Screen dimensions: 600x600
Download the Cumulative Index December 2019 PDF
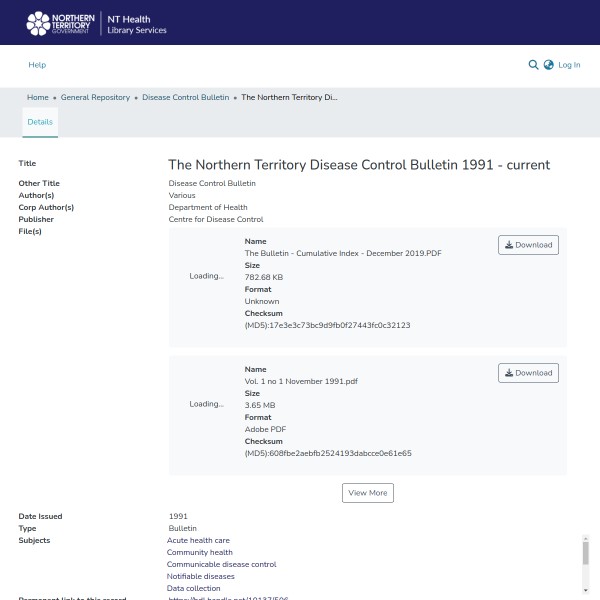coord(528,245)
